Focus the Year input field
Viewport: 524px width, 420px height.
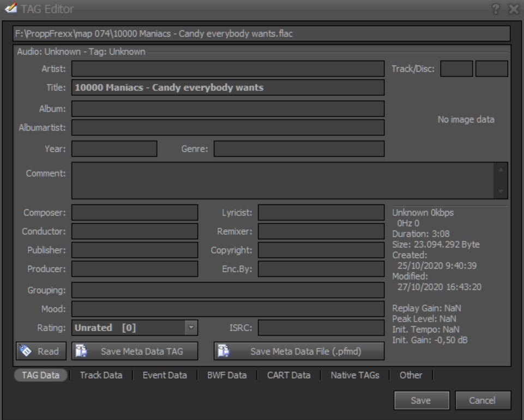tap(115, 149)
